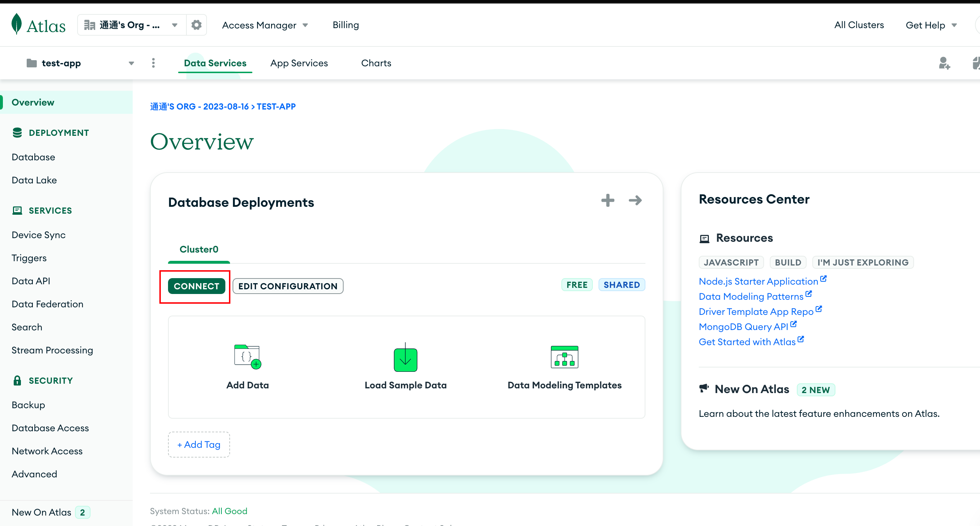Select the JAVASCRIPT resource filter tag

click(731, 262)
